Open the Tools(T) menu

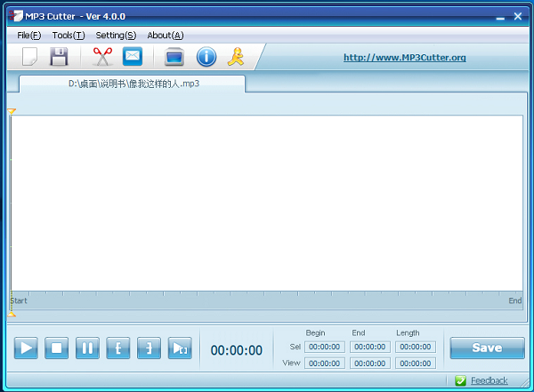tap(69, 35)
